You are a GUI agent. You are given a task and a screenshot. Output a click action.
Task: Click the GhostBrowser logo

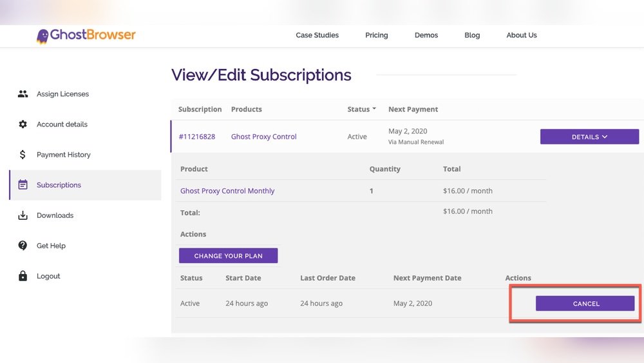86,35
